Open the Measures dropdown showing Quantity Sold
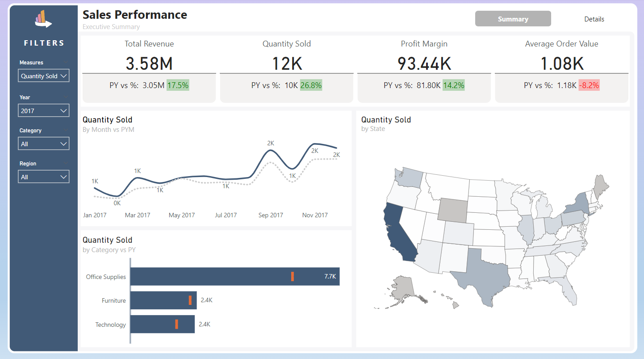Screen dimensions: 644x359 44,76
